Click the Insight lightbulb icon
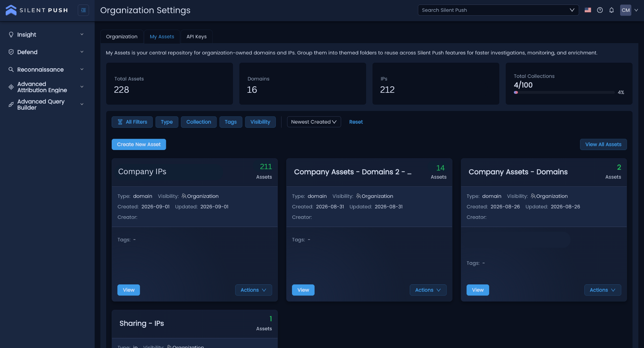644x348 pixels. click(11, 34)
